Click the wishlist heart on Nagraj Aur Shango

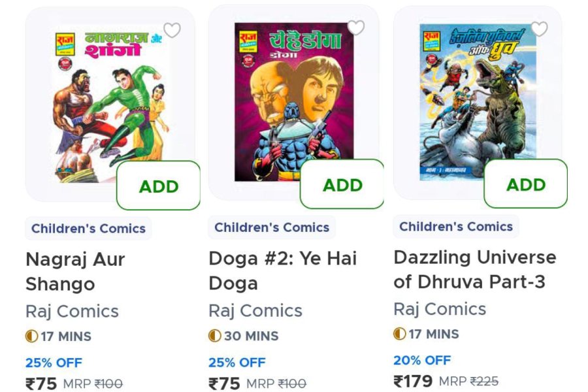pos(172,30)
